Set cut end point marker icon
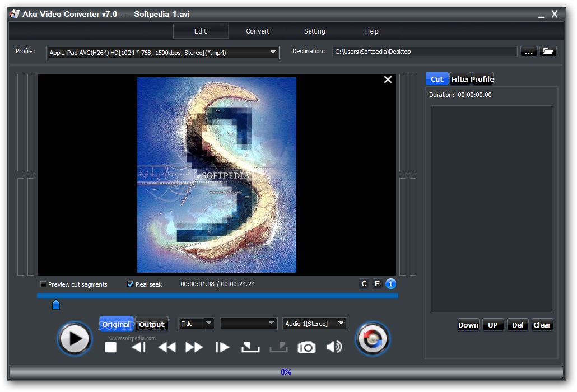 [278, 347]
